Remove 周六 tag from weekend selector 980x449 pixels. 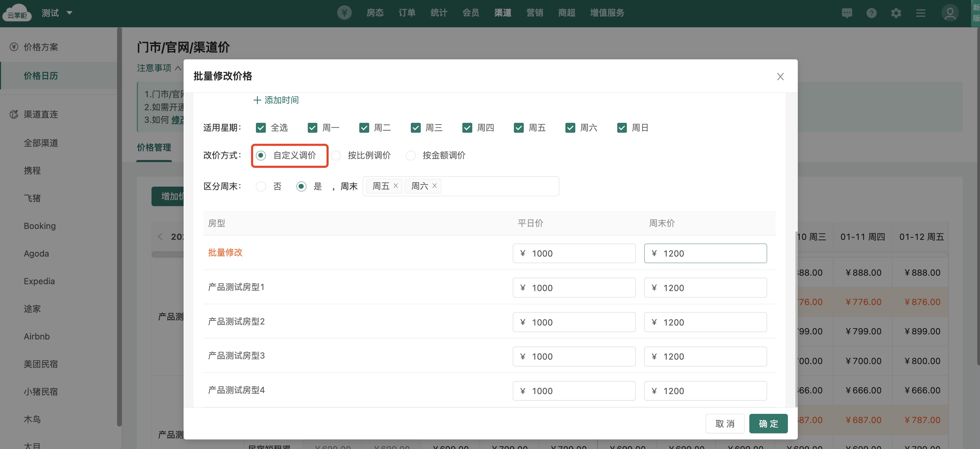click(434, 186)
